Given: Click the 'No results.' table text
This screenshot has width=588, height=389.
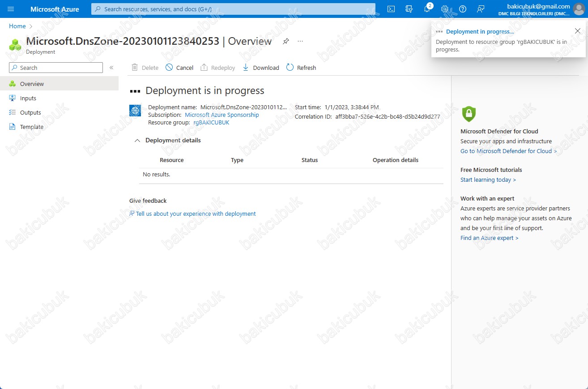Looking at the screenshot, I should point(157,175).
